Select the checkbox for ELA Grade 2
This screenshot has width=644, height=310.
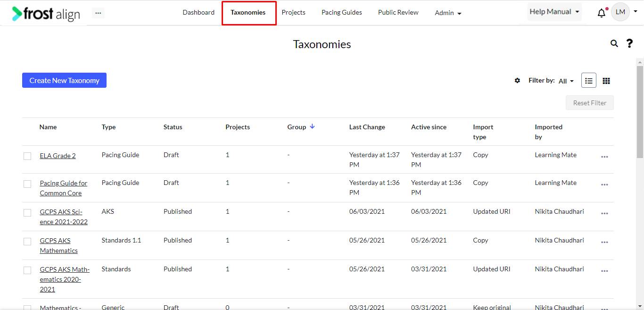(x=27, y=156)
